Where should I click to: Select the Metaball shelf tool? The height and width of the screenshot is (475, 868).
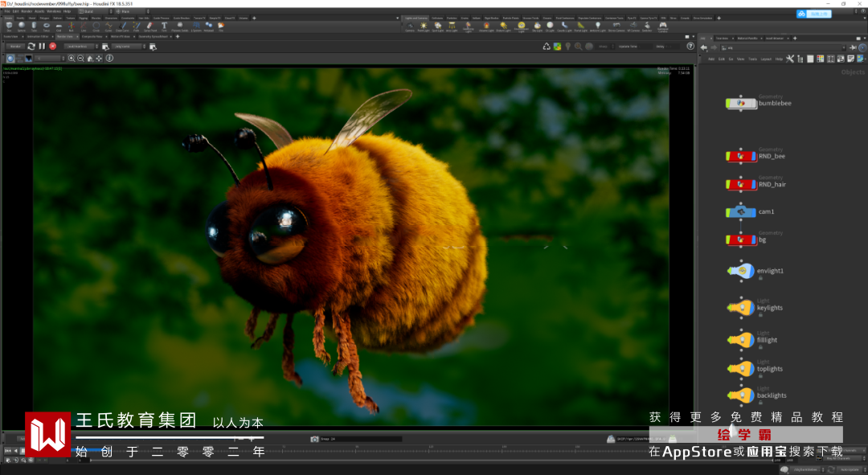[209, 26]
